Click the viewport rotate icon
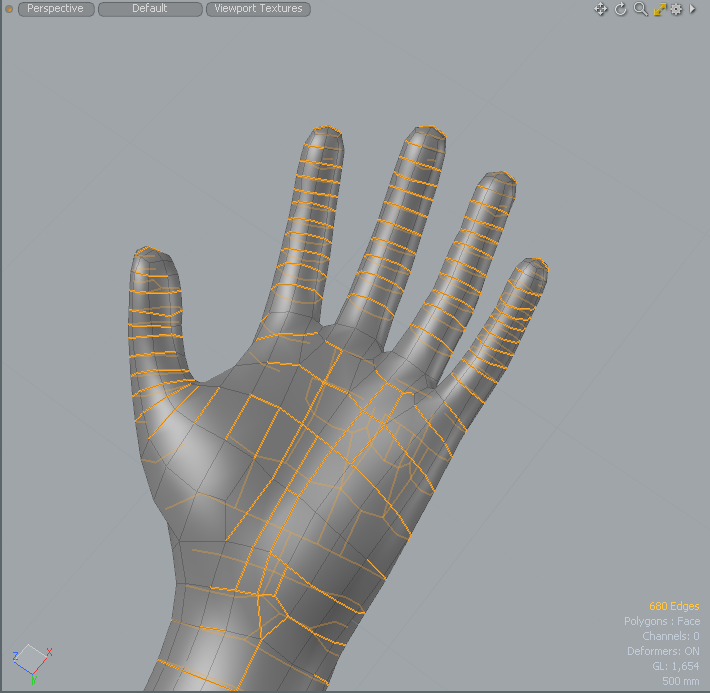 (620, 9)
